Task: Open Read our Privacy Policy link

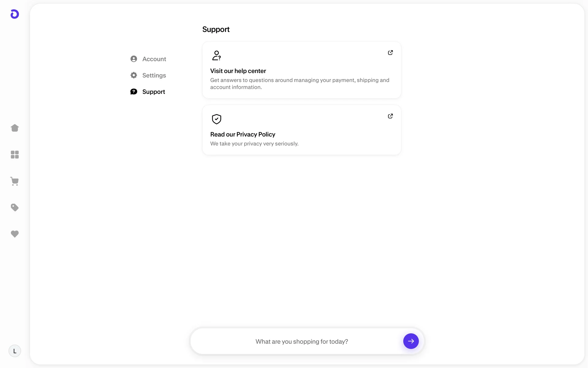Action: (x=243, y=134)
